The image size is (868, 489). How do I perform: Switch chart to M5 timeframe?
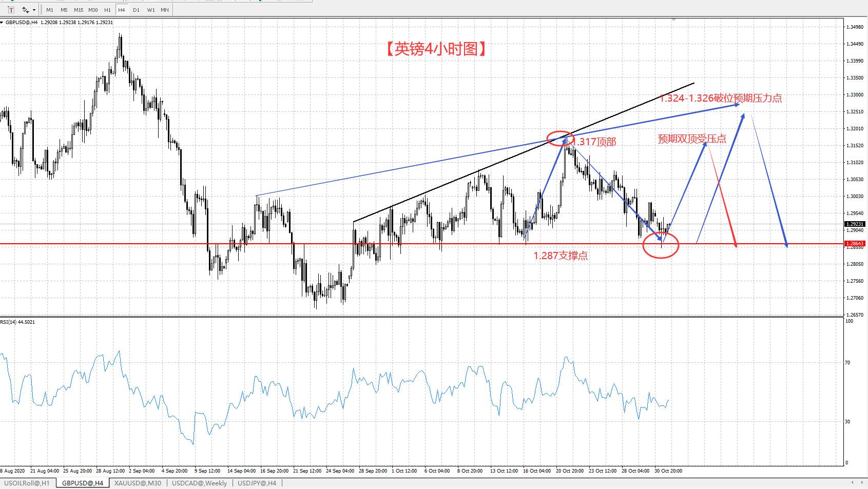click(64, 10)
